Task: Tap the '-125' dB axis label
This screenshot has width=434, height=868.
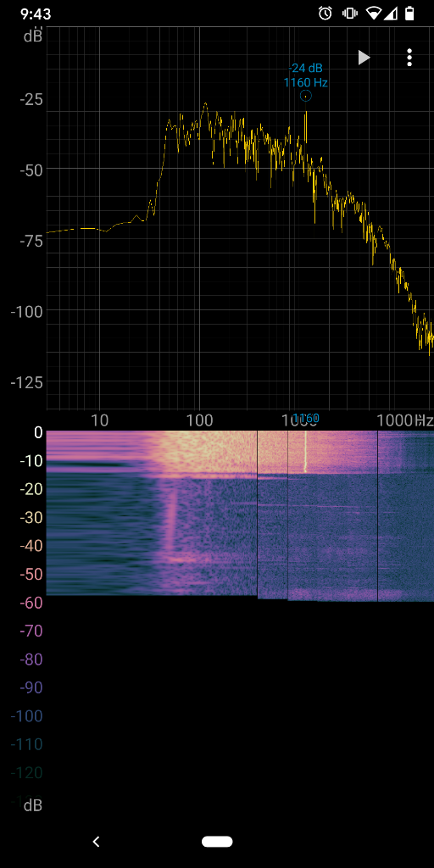Action: tap(26, 382)
